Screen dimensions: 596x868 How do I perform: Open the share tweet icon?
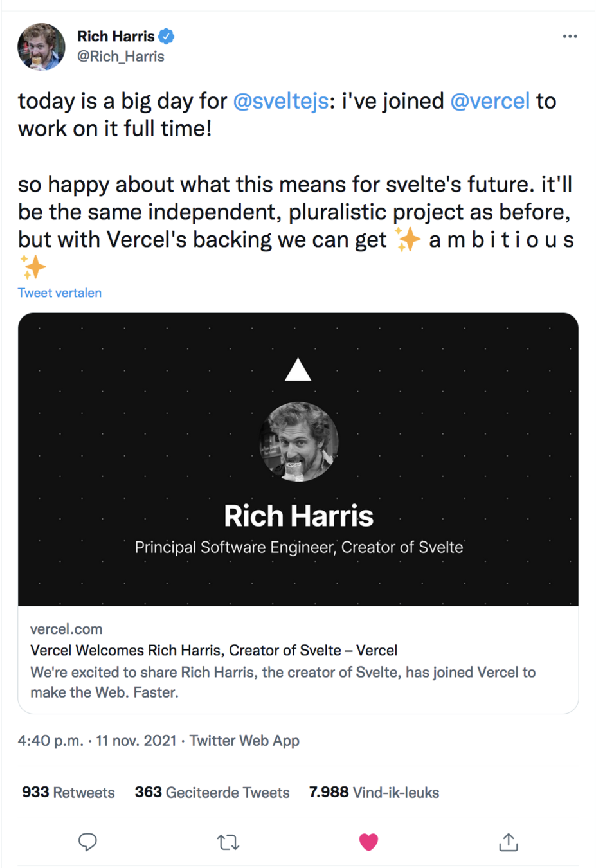[509, 842]
